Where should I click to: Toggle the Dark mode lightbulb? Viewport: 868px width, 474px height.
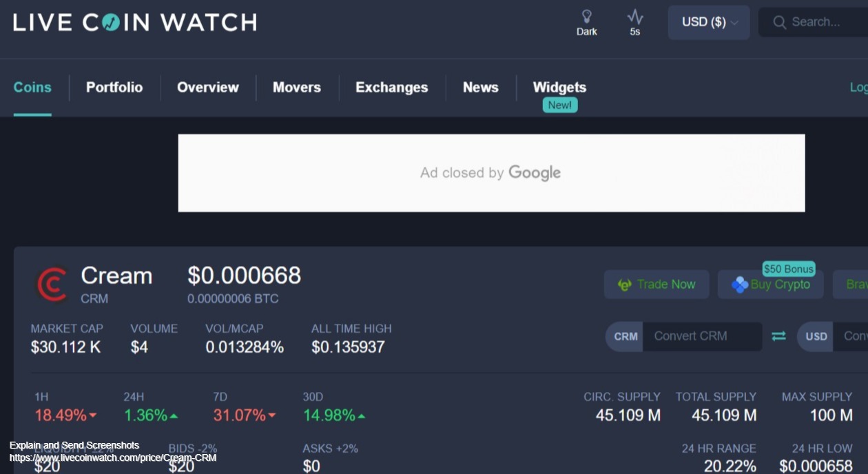[x=587, y=16]
